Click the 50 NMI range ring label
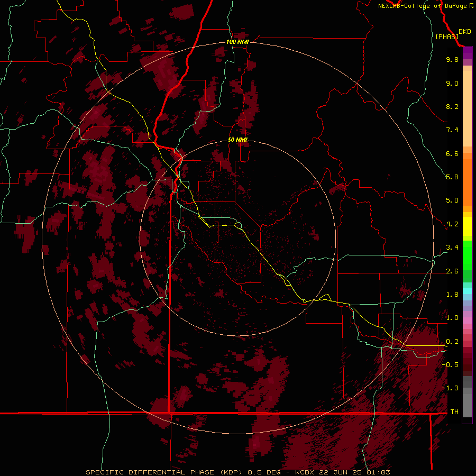 (237, 140)
